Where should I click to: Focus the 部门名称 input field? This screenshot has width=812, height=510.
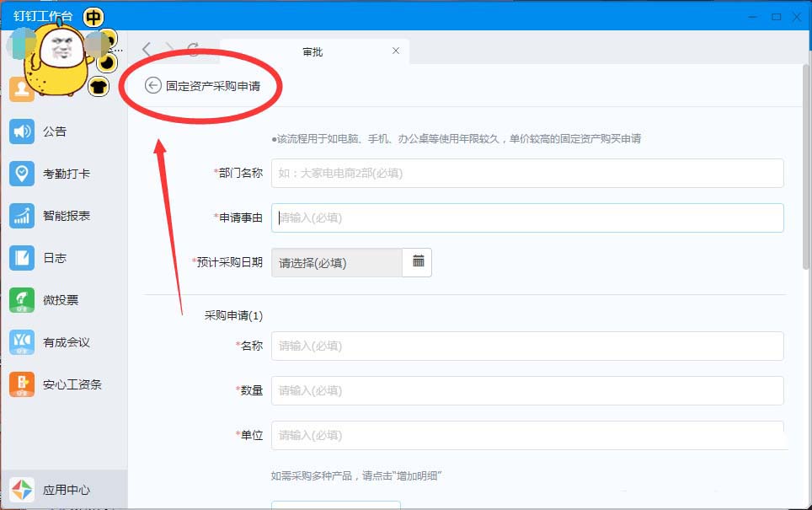[527, 173]
